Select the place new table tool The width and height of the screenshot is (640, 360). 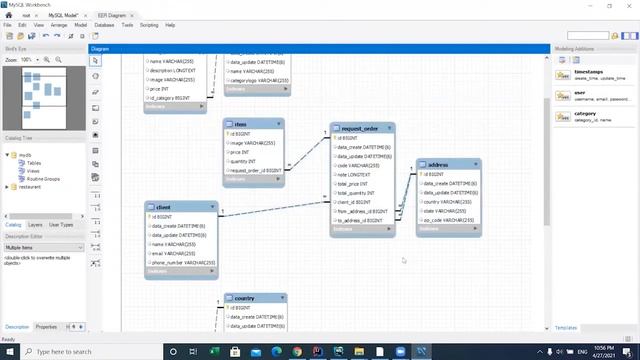[96, 151]
